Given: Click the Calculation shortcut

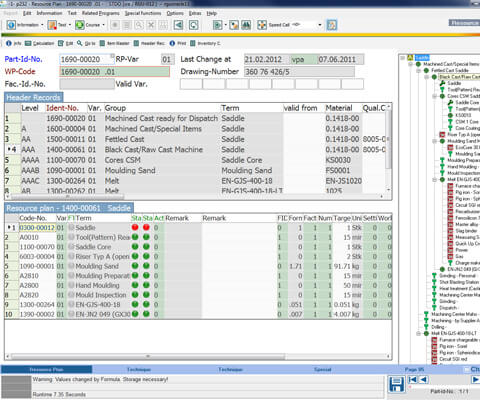Looking at the screenshot, I should [40, 43].
